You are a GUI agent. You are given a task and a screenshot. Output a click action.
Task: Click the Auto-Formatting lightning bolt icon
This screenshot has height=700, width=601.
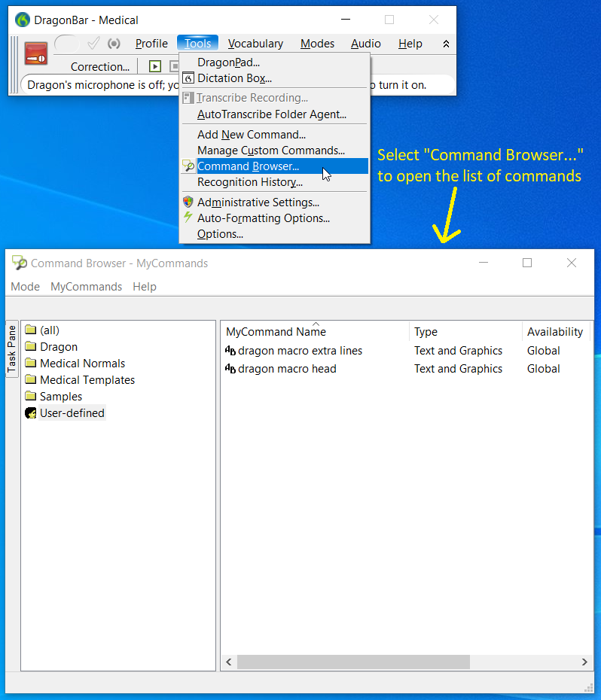[188, 218]
